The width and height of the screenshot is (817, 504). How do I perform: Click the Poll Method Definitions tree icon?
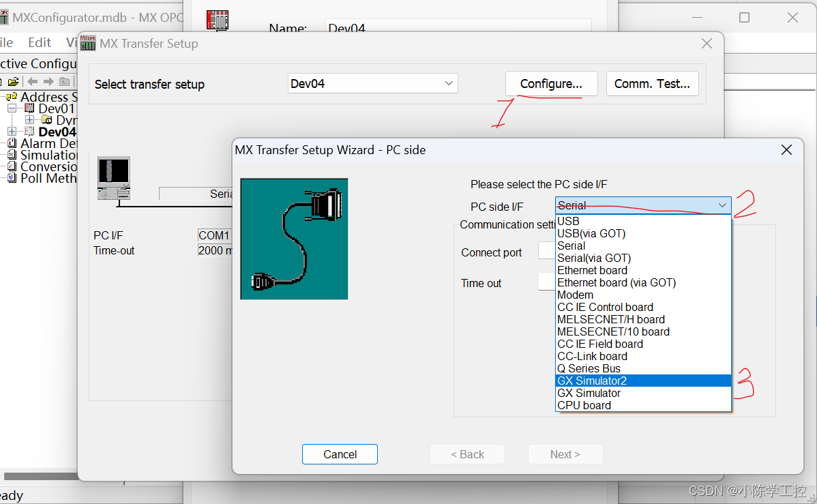pyautogui.click(x=12, y=178)
